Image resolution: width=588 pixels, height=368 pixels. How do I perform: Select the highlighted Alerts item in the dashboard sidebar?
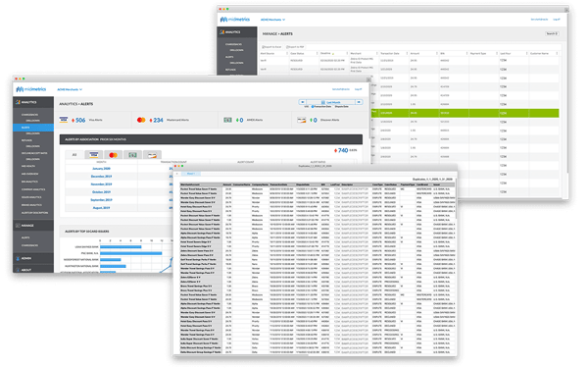coord(33,128)
